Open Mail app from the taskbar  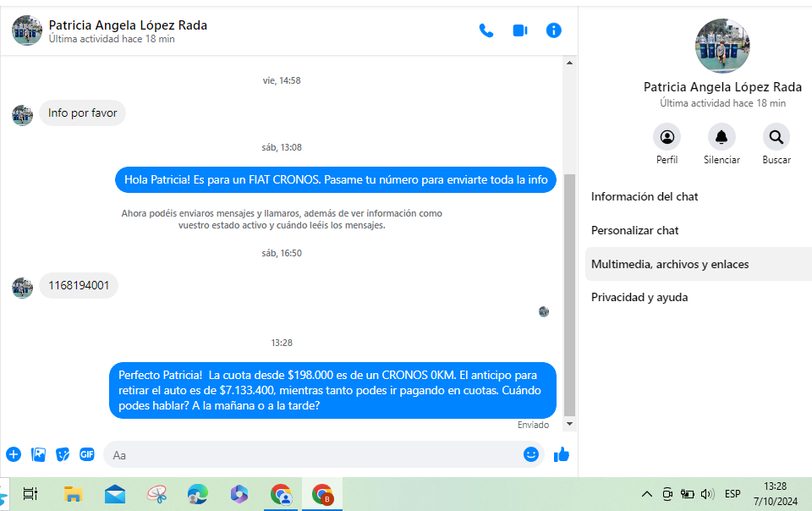115,494
